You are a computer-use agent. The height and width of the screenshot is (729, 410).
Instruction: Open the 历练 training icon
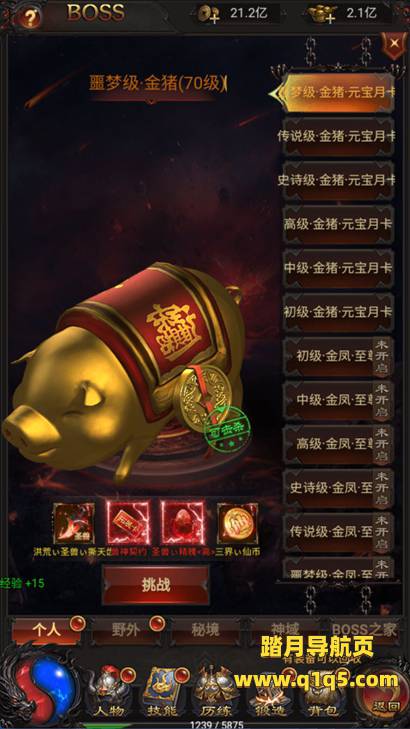coord(213,694)
